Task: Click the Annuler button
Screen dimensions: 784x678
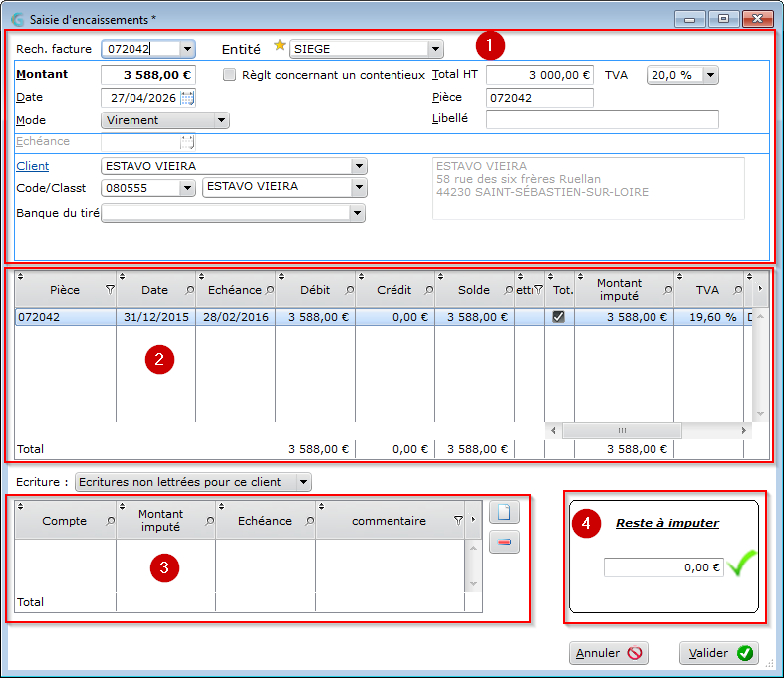Action: coord(609,653)
